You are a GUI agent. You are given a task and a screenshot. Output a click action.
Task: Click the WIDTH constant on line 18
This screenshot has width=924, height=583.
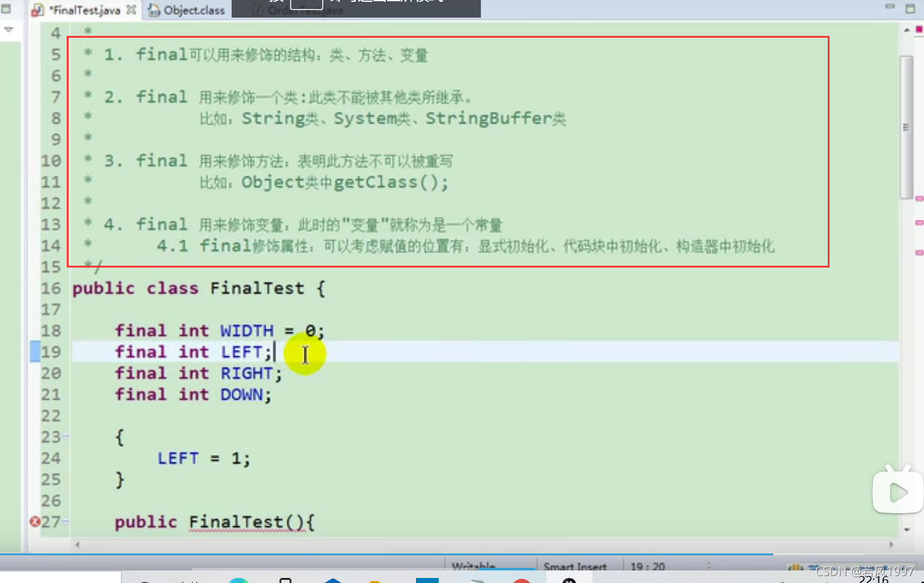[x=247, y=331]
